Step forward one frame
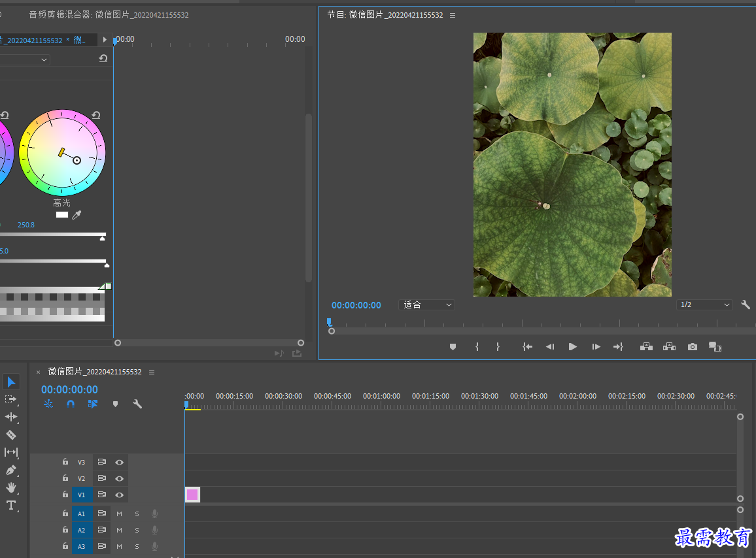The image size is (756, 558). pyautogui.click(x=596, y=346)
